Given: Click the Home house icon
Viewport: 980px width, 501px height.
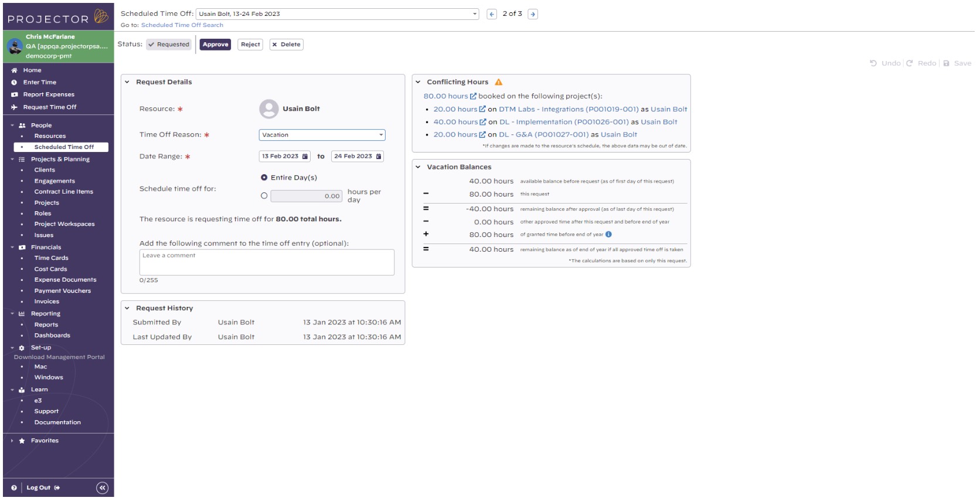Looking at the screenshot, I should pos(14,70).
